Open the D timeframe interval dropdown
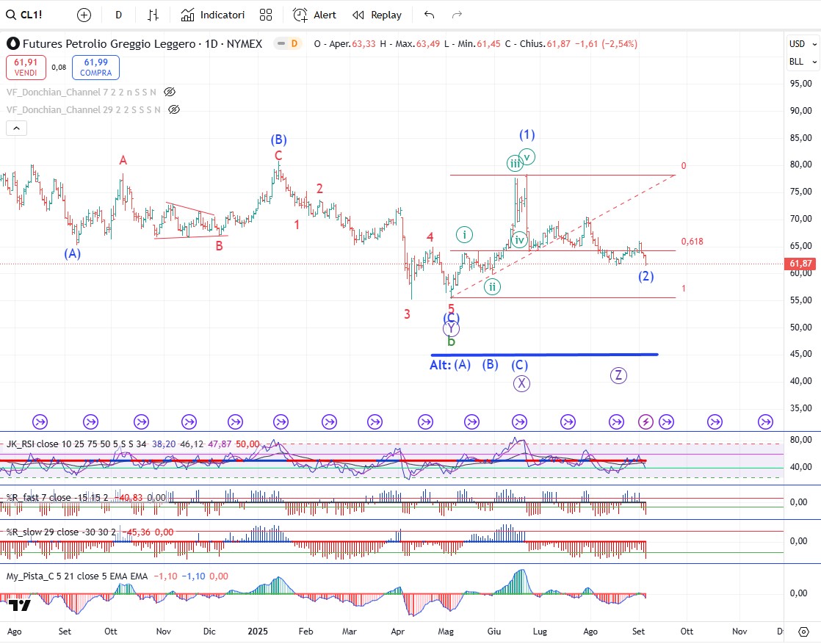The image size is (821, 644). click(119, 15)
